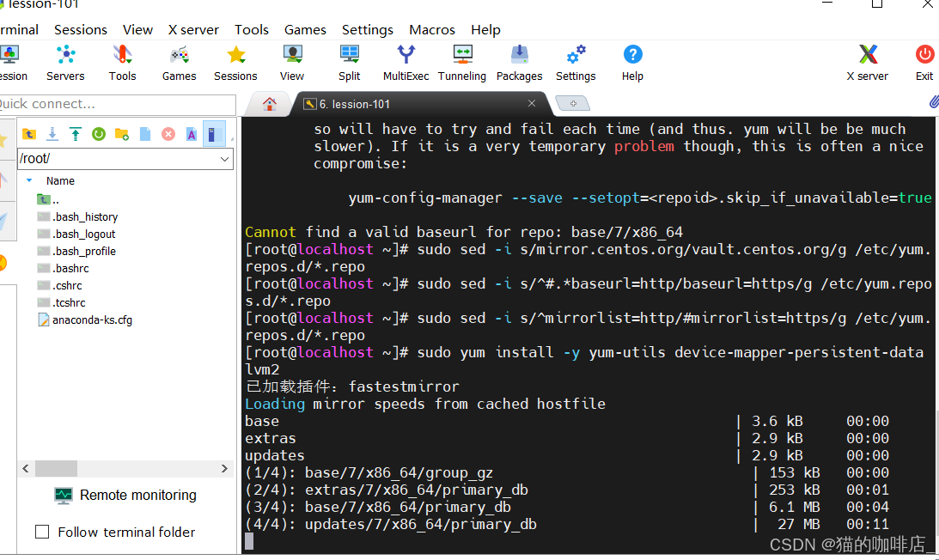Expand the /root/ path dropdown
This screenshot has height=560, width=939.
pyautogui.click(x=224, y=159)
